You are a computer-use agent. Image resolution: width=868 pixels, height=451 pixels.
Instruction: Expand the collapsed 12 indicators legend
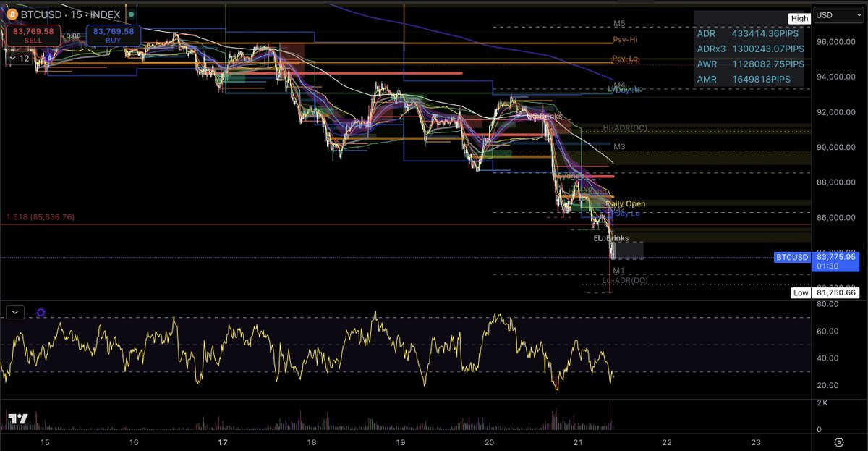(x=19, y=58)
